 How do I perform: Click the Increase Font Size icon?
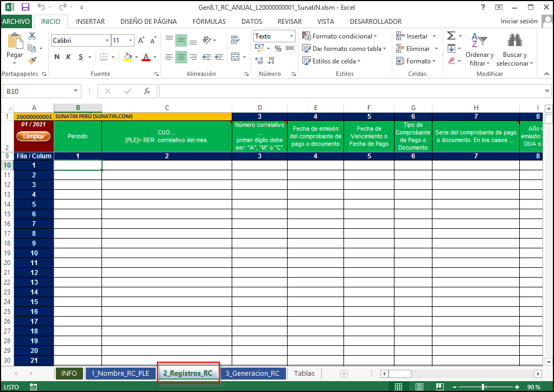click(141, 41)
